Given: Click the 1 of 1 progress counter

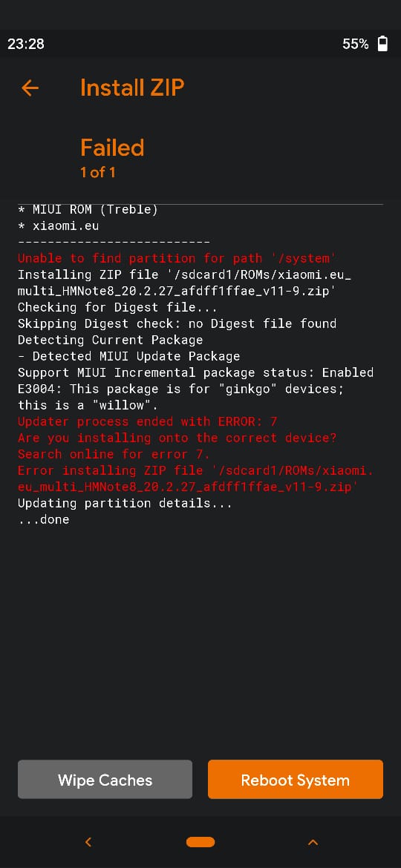Looking at the screenshot, I should (x=97, y=172).
